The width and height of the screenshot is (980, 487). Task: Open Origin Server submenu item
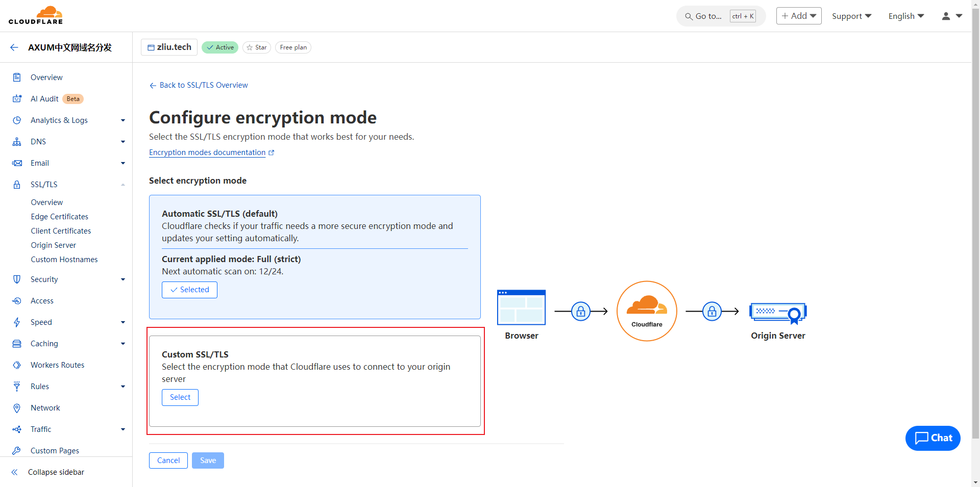click(x=54, y=245)
